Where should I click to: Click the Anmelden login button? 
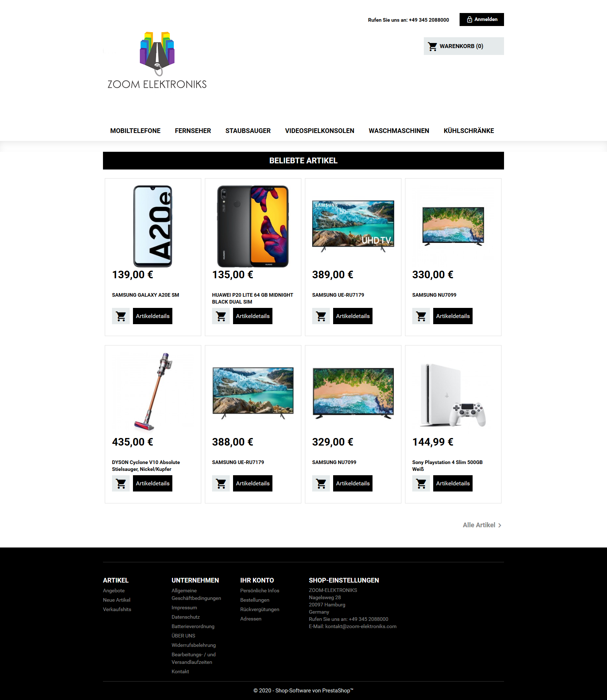coord(482,20)
